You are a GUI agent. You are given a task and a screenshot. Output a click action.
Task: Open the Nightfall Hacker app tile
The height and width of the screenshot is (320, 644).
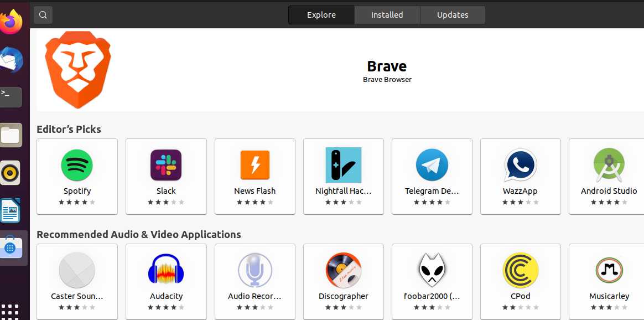(343, 176)
